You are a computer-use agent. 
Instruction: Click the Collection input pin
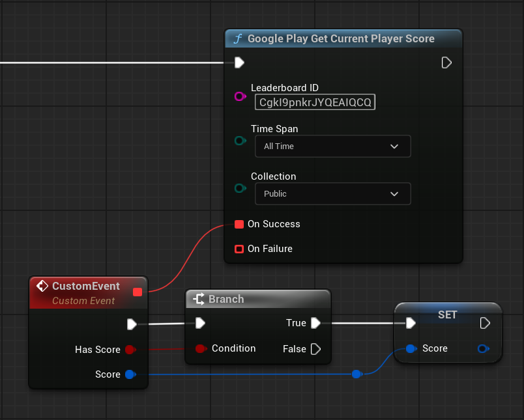[240, 188]
